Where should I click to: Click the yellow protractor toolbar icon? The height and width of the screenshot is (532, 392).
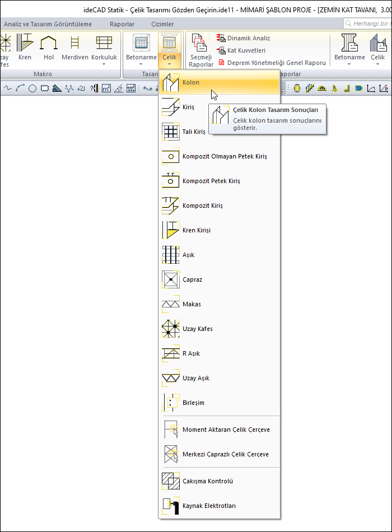click(x=322, y=88)
